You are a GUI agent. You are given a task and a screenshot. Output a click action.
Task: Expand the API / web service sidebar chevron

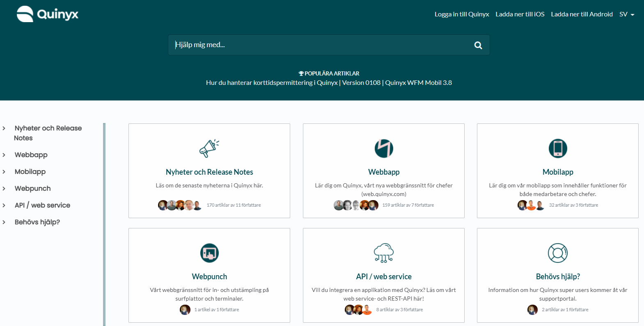point(4,205)
